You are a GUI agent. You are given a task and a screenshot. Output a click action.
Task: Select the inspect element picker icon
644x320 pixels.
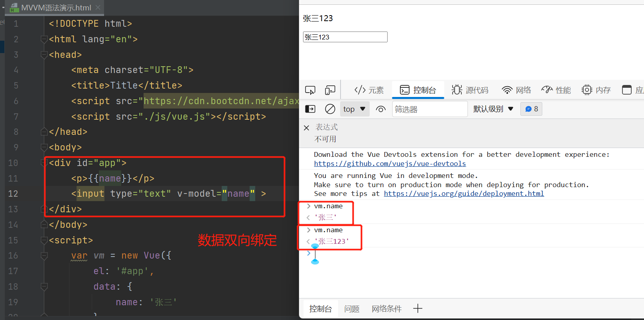click(310, 90)
